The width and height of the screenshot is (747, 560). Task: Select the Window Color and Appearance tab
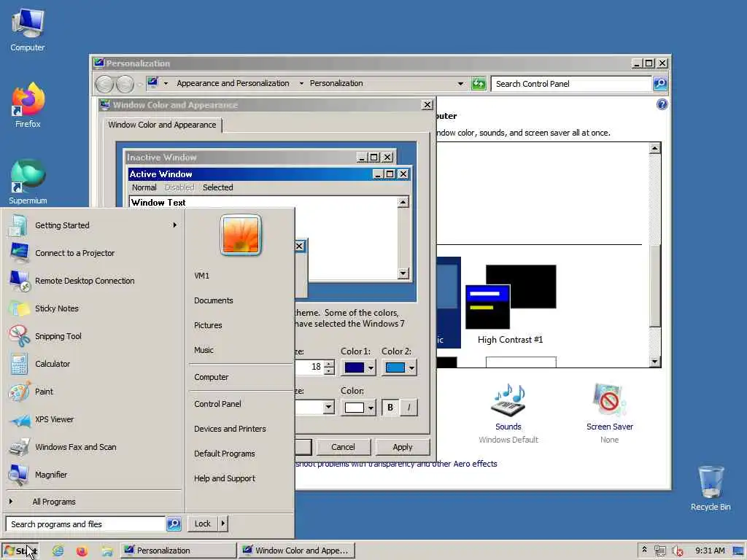[x=162, y=125]
